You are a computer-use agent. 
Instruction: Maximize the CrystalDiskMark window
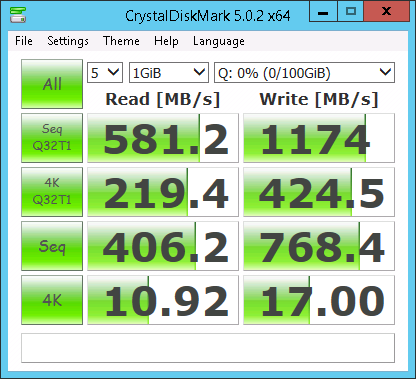tap(351, 11)
